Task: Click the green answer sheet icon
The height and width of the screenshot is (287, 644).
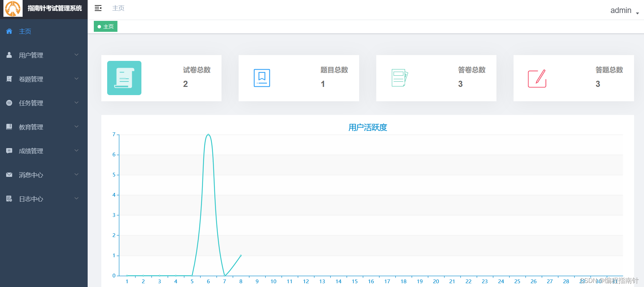Action: pos(399,78)
